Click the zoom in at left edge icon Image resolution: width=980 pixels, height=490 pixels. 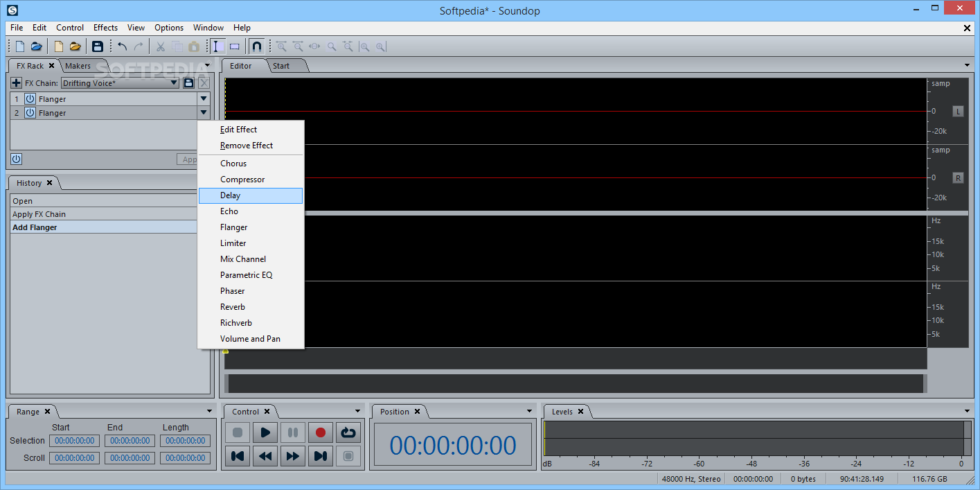(x=364, y=46)
